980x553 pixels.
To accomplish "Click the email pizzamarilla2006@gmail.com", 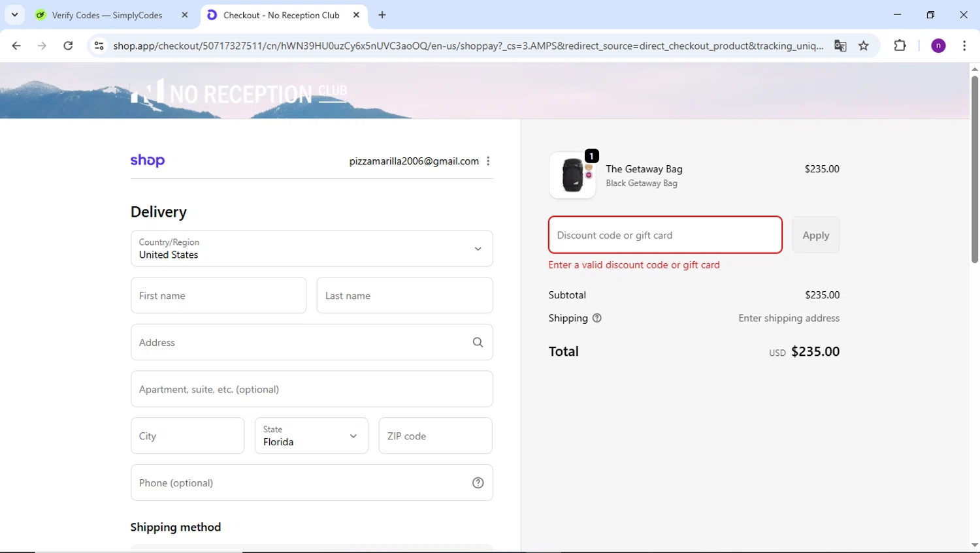I will click(x=414, y=161).
